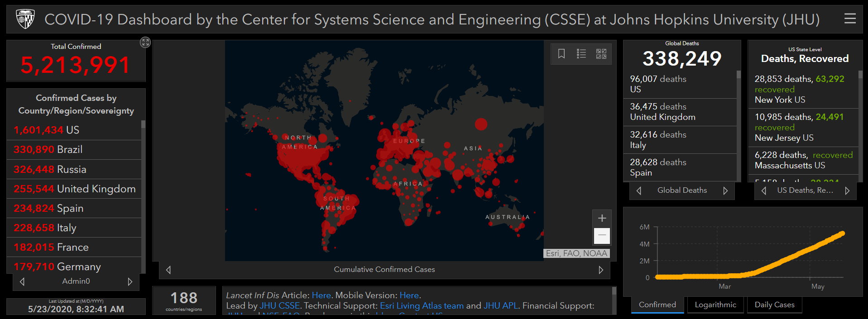Viewport: 868px width, 319px height.
Task: Click the Johns Hopkins shield logo
Action: [25, 19]
